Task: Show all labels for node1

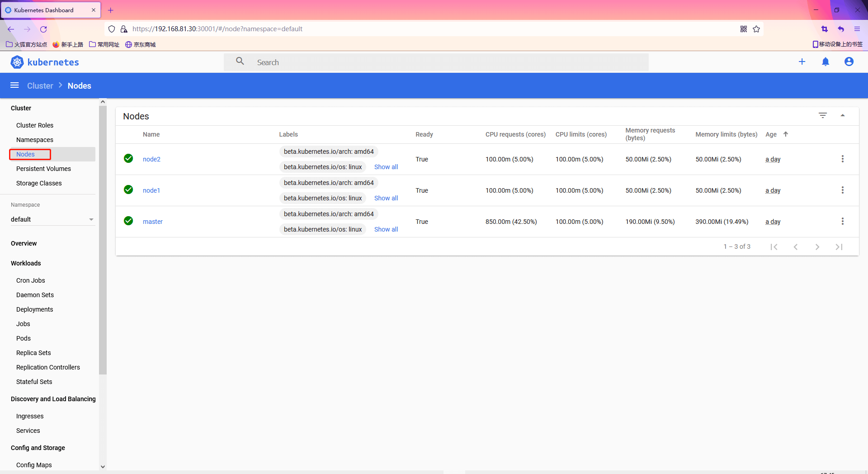Action: [386, 198]
